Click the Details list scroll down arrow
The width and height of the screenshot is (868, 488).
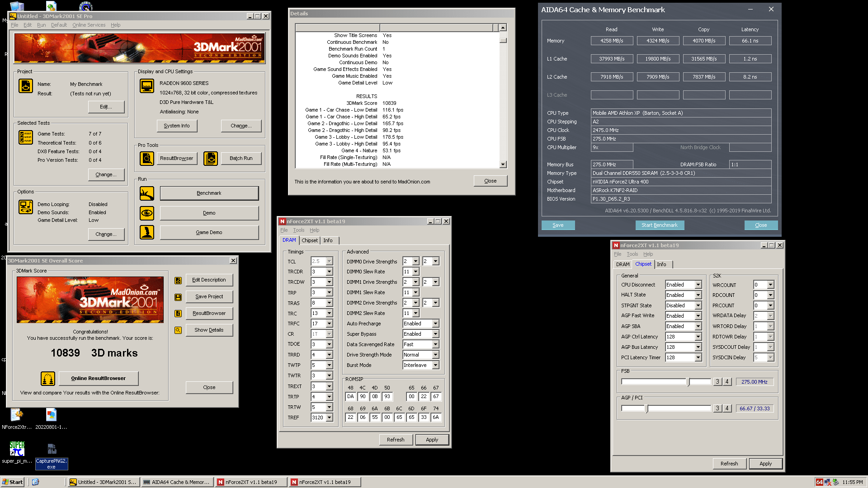coord(503,164)
